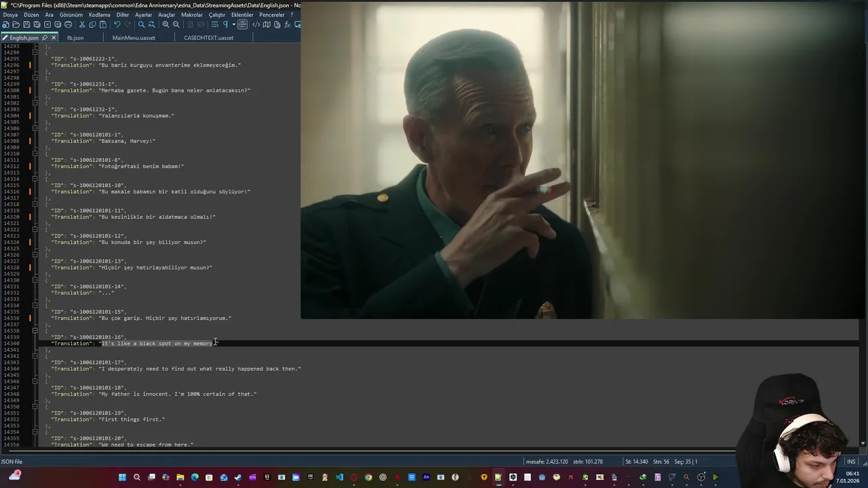Screen dimensions: 868x488
Task: Close the English.json tab
Action: tap(54, 38)
